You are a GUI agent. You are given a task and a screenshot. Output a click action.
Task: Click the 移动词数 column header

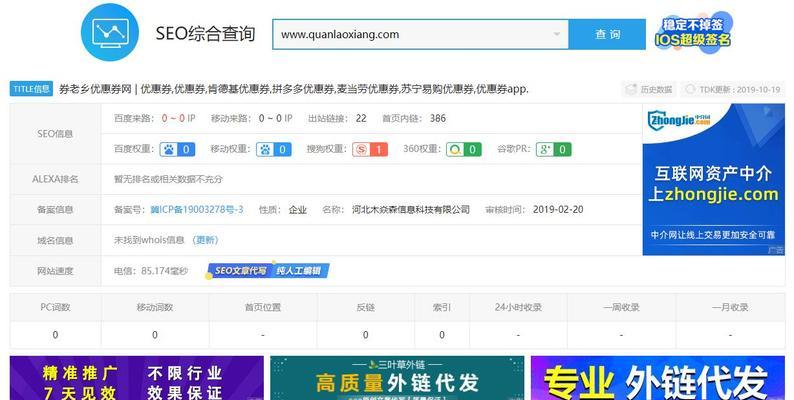point(155,307)
